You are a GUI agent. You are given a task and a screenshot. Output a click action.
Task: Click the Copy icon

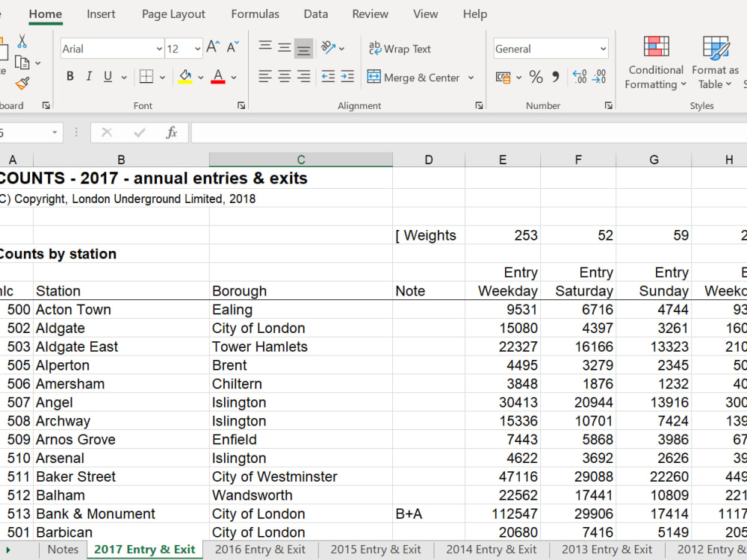(22, 63)
